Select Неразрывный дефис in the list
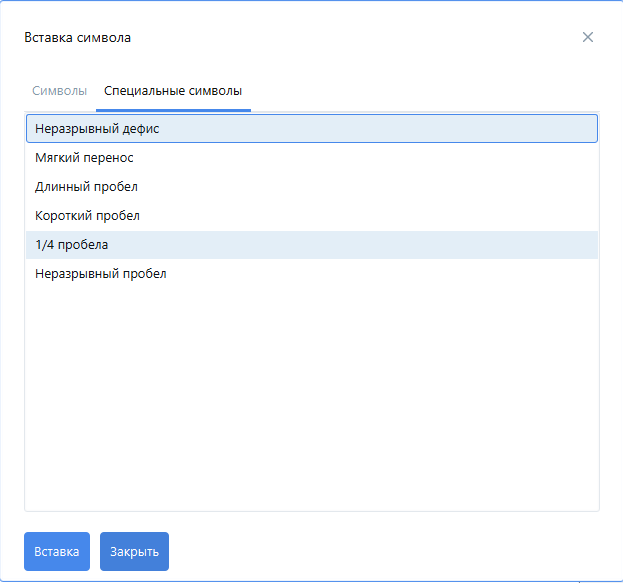This screenshot has height=583, width=623. (x=97, y=129)
